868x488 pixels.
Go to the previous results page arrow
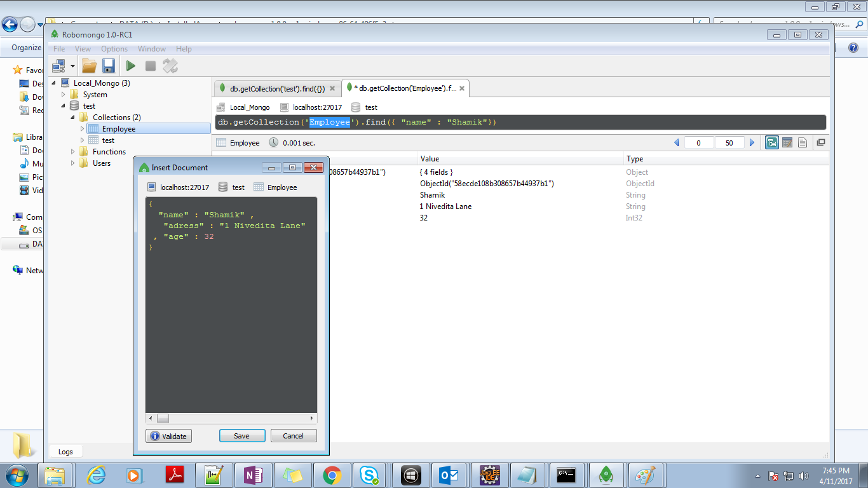676,143
